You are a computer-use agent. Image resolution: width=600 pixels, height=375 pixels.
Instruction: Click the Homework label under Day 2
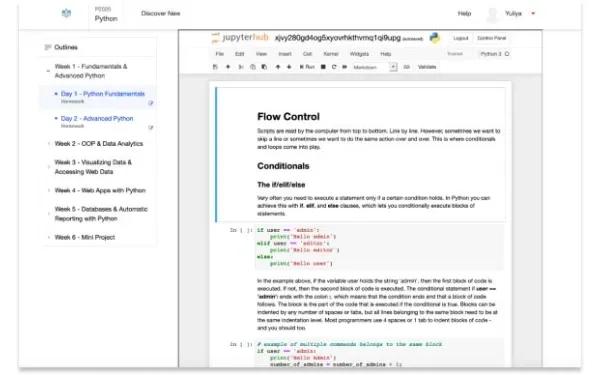[72, 126]
